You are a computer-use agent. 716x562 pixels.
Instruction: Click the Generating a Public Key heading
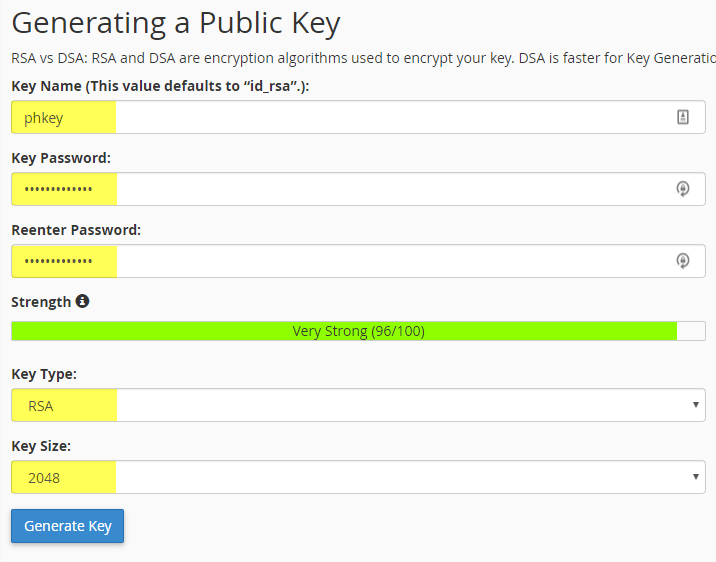176,23
